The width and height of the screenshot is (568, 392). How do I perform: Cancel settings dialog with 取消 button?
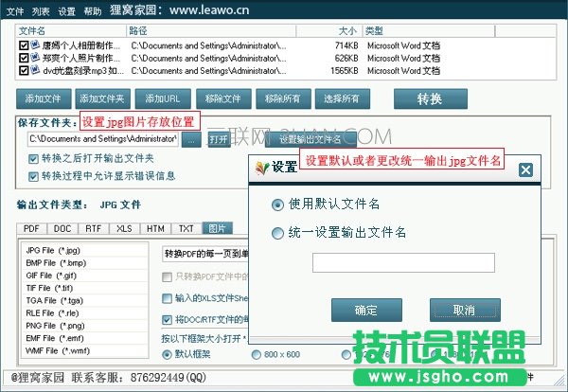point(465,311)
